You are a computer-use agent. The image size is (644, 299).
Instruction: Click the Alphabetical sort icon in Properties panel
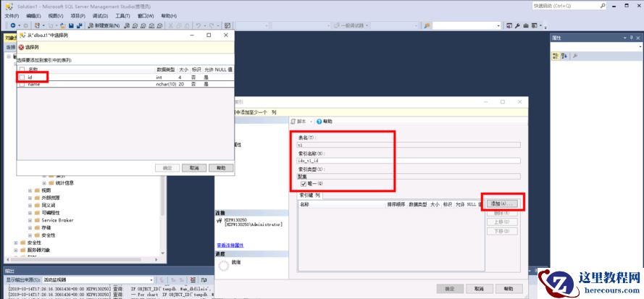pyautogui.click(x=564, y=56)
